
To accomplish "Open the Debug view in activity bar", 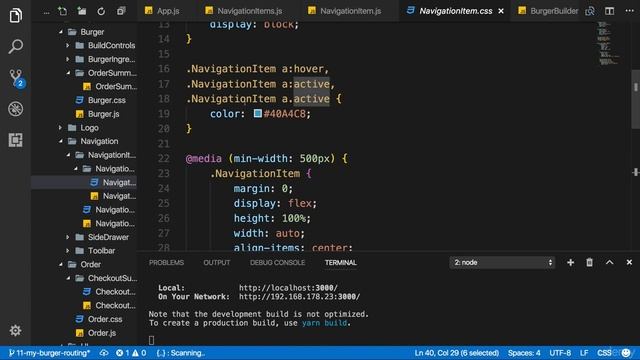I will pyautogui.click(x=16, y=109).
